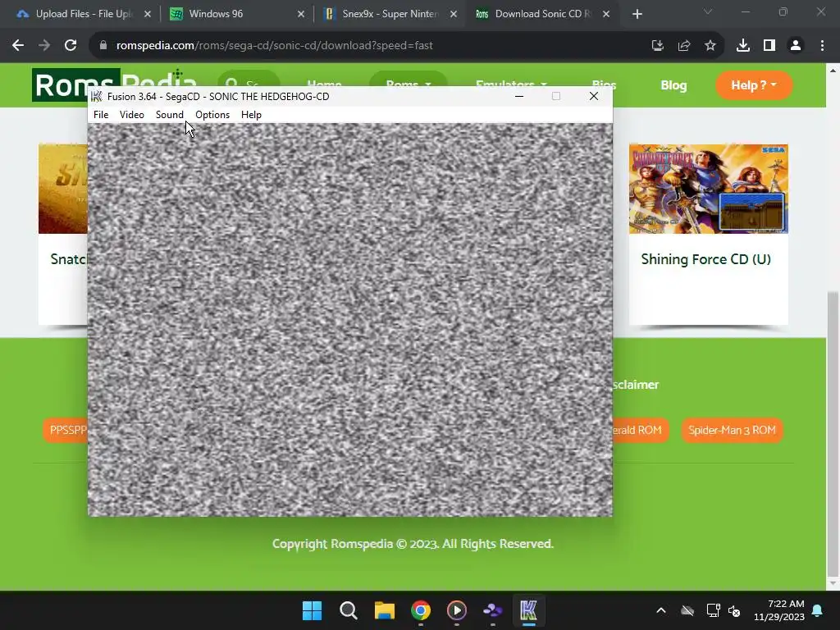Click the purple gamepad taskbar icon
This screenshot has height=630, width=840.
pos(493,610)
